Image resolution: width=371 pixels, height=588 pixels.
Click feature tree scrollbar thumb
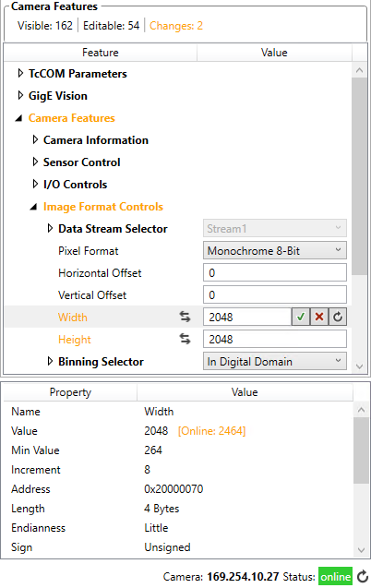[x=359, y=176]
